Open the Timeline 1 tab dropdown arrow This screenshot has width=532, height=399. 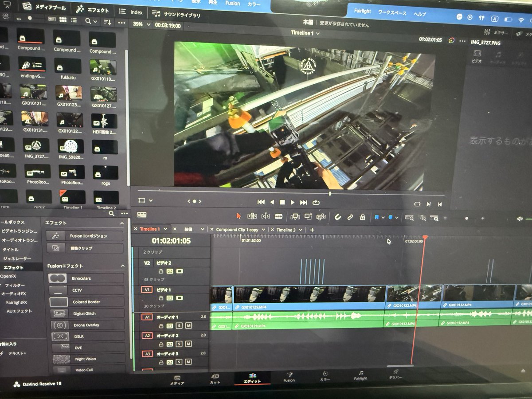point(165,229)
